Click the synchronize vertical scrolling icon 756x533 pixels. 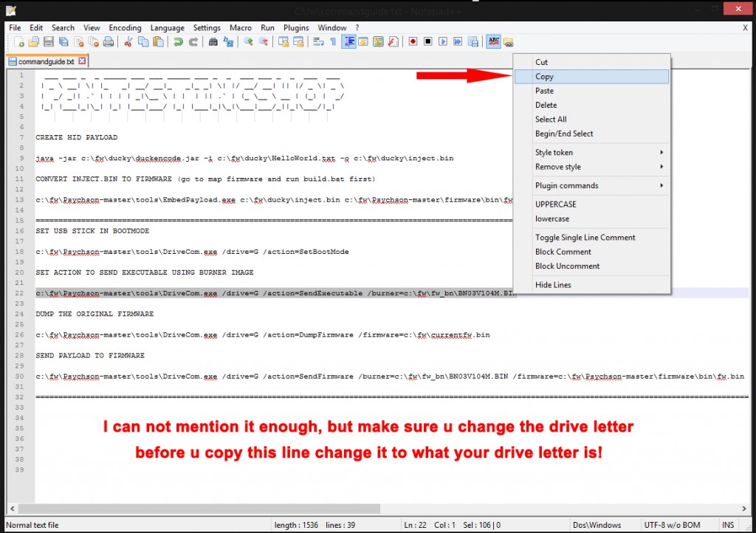click(x=283, y=42)
